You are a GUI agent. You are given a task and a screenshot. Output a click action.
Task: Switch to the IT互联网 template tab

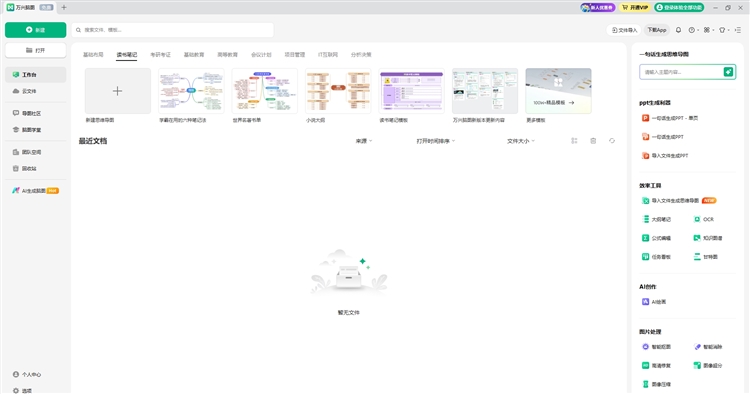point(328,55)
